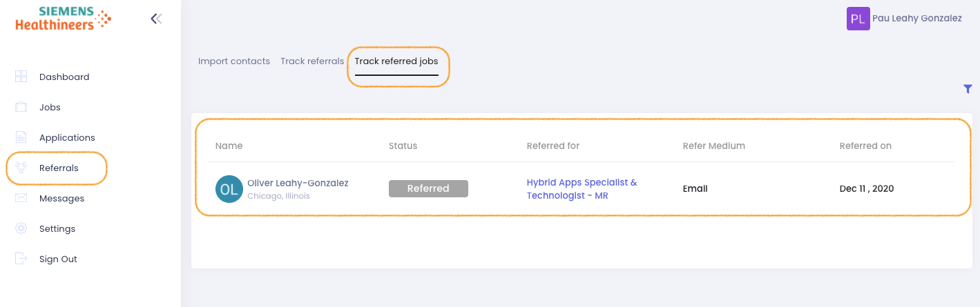Click the Referrals sidebar icon
Viewport: 980px width, 307px height.
click(21, 168)
